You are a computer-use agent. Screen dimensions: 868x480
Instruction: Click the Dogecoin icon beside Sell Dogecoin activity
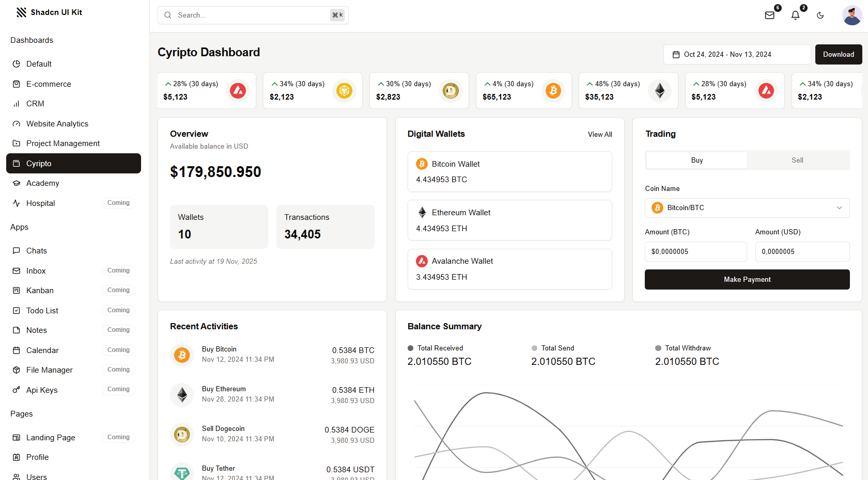click(x=182, y=435)
